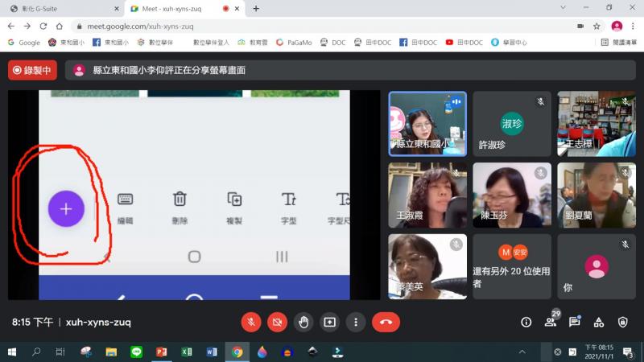This screenshot has height=362, width=644.
Task: Open the Chrome three-dot menu
Action: pyautogui.click(x=633, y=27)
